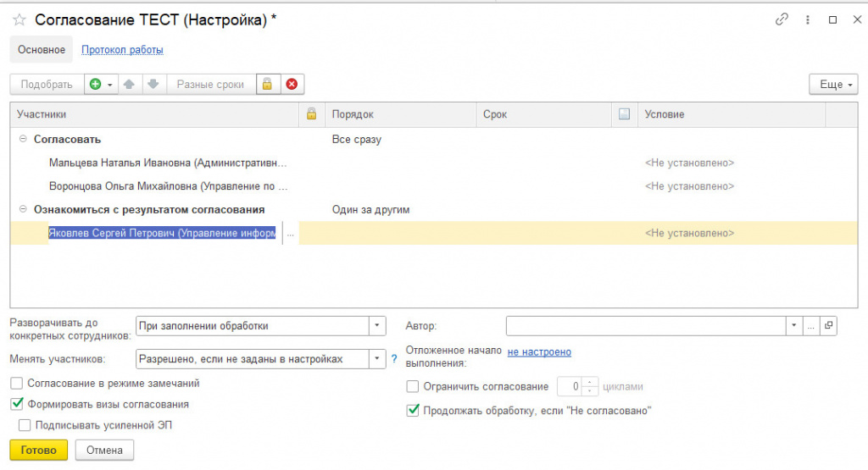Image resolution: width=868 pixels, height=470 pixels.
Task: Open the three-dot window menu
Action: [x=808, y=20]
